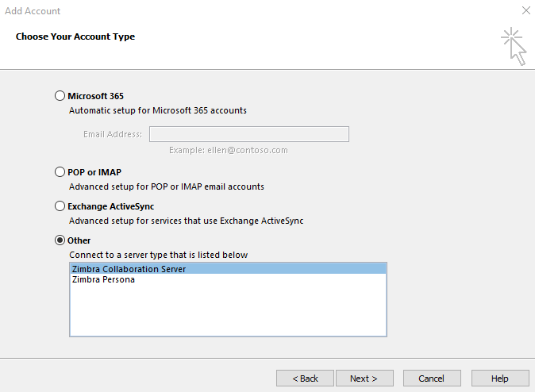
Task: Click Automatic setup for Microsoft 365 description
Action: click(158, 110)
